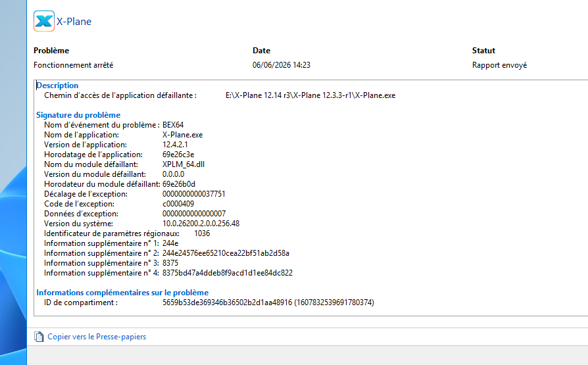Select module timestamp value 69e26b0d
This screenshot has width=588, height=365.
tap(179, 184)
